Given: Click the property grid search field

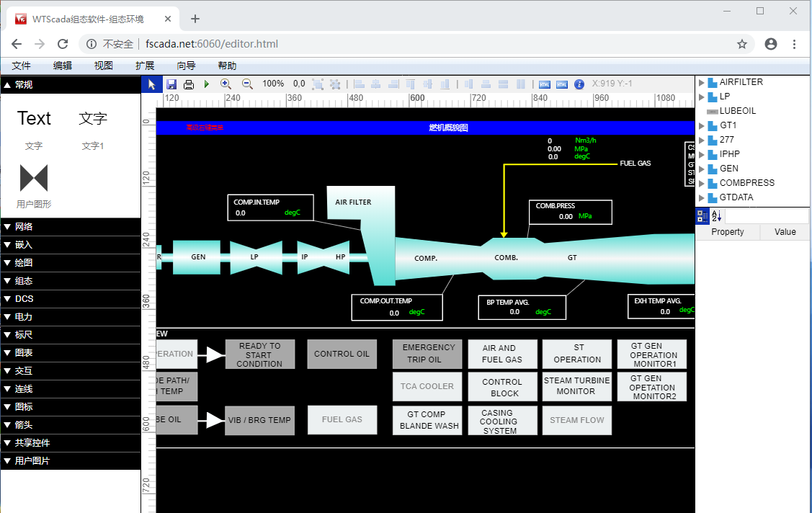Looking at the screenshot, I should click(767, 216).
